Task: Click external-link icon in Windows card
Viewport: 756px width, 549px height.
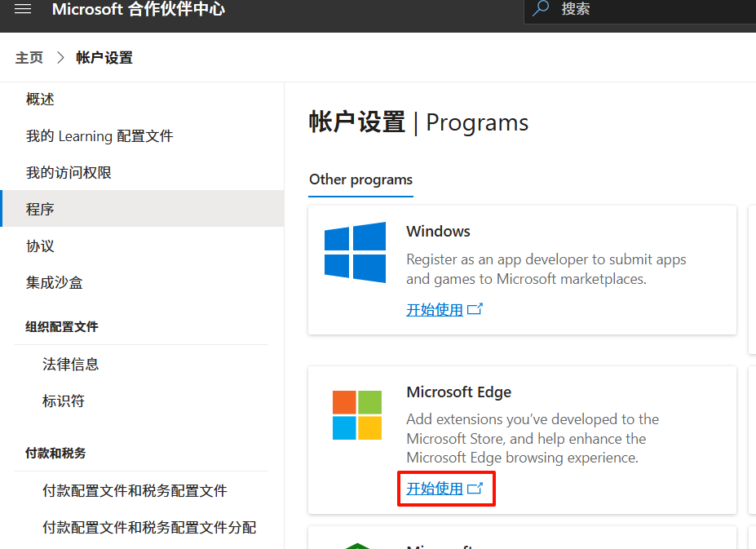Action: [x=475, y=308]
